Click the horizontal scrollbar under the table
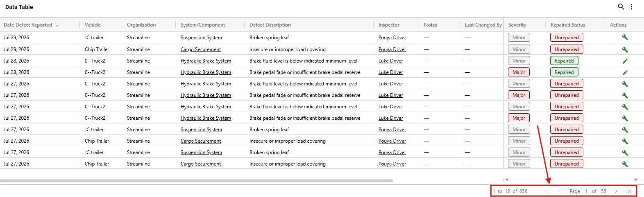The image size is (644, 197). point(197,180)
